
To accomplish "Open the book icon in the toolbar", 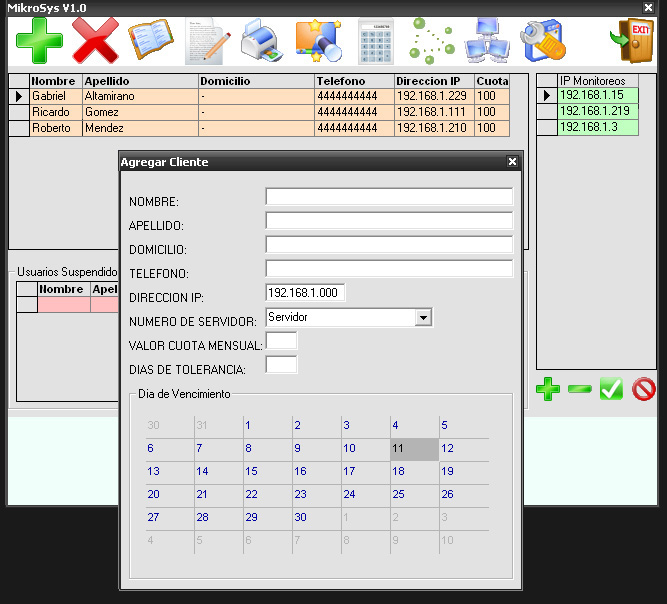I will coord(151,39).
